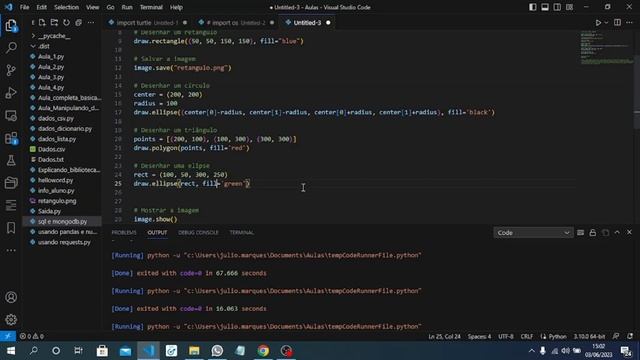
Task: Clear the output panel
Action: pos(580,233)
